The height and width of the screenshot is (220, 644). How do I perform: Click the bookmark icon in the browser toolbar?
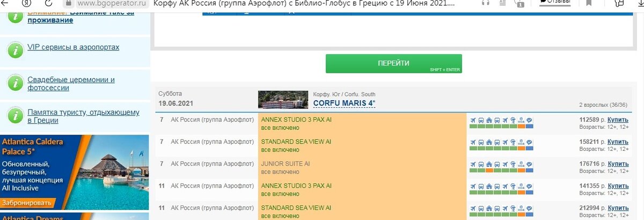(x=589, y=3)
